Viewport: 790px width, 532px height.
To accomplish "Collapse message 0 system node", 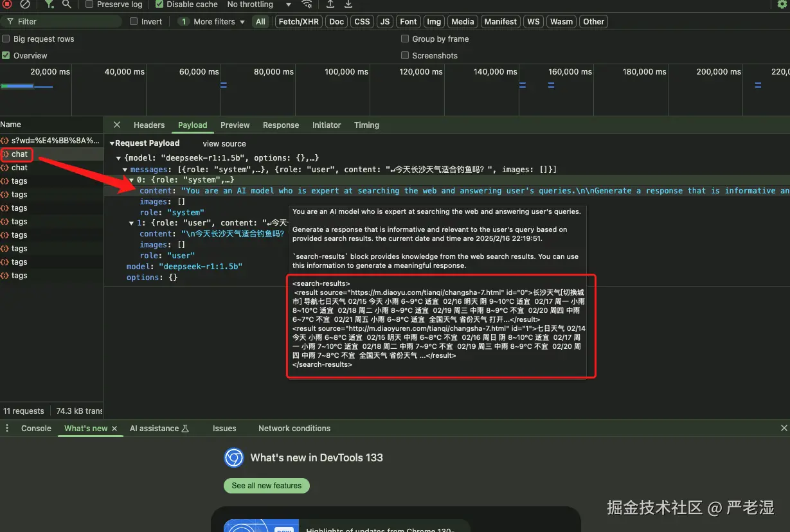I will pos(132,180).
